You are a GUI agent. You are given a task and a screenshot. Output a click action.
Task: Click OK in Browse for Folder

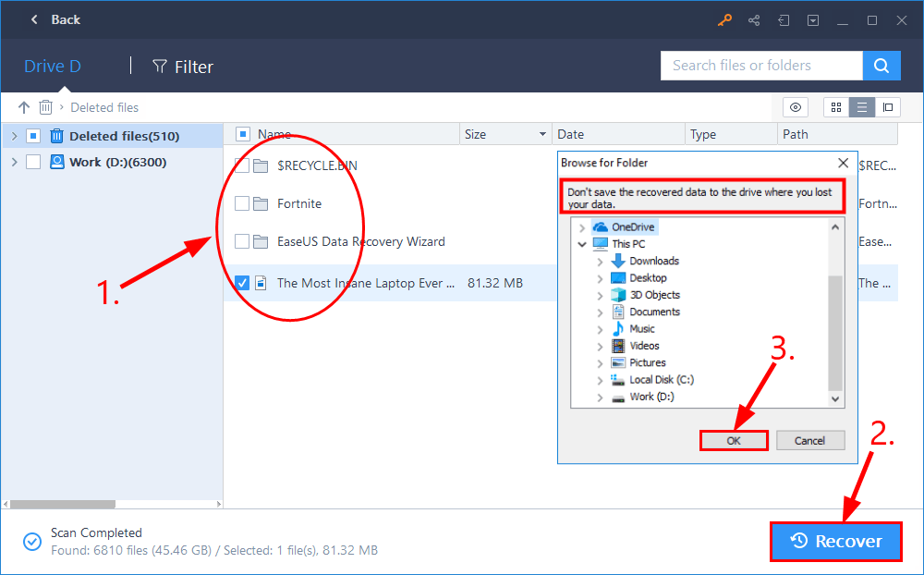734,441
